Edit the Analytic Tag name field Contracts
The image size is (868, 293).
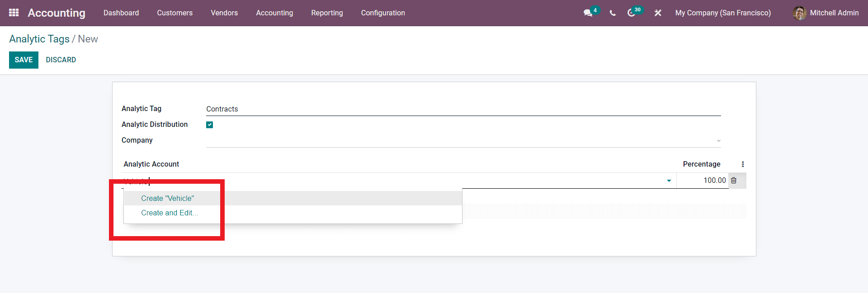tap(463, 109)
